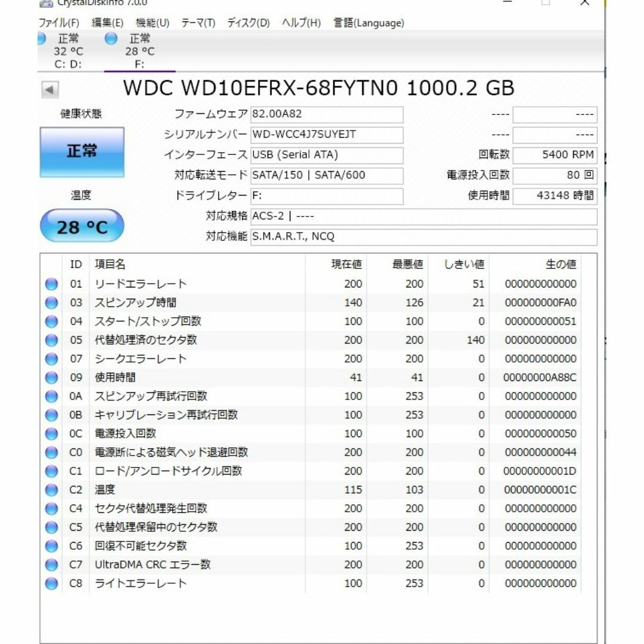
Task: Click the status icon for ID C6 回復不可能セクタ数
Action: pos(51,546)
